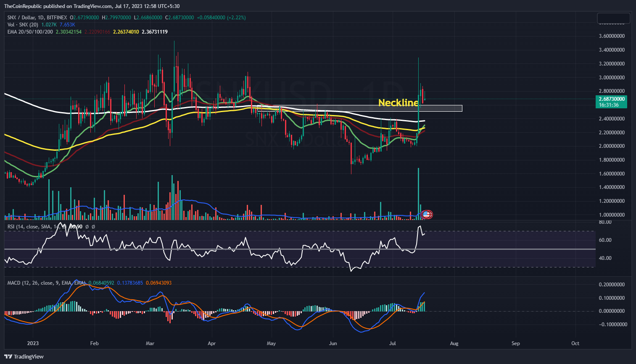Click the 2.00000000 price scale label

pos(611,146)
